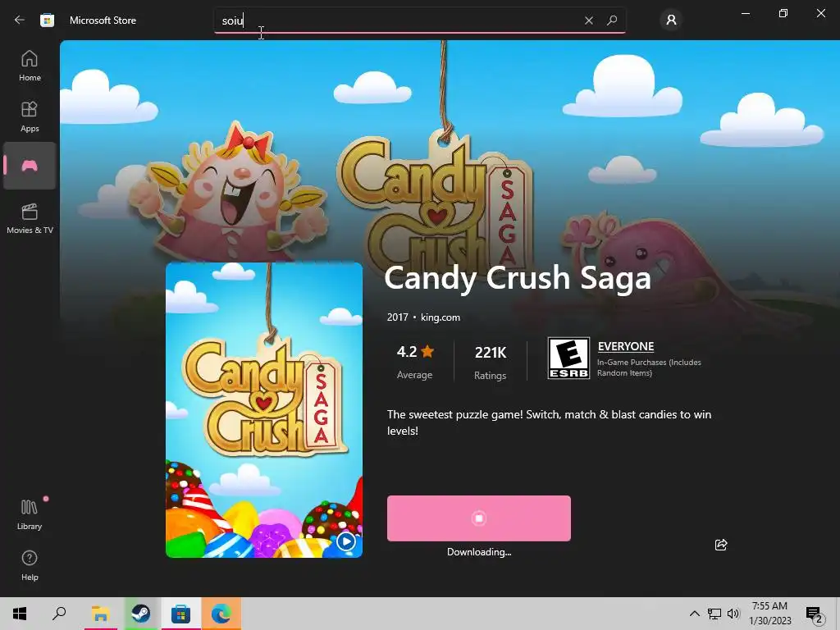Open the clock showing 7:55 AM
840x630 pixels.
(769, 614)
